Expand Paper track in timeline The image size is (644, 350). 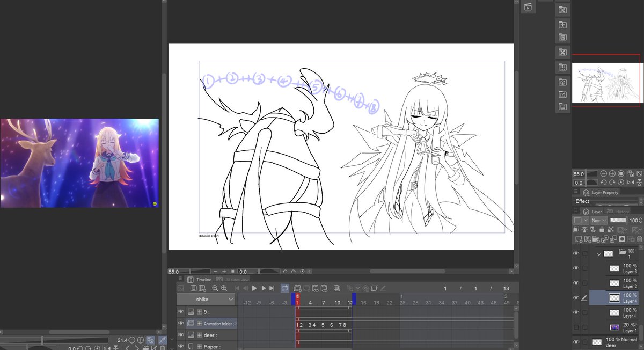click(200, 346)
